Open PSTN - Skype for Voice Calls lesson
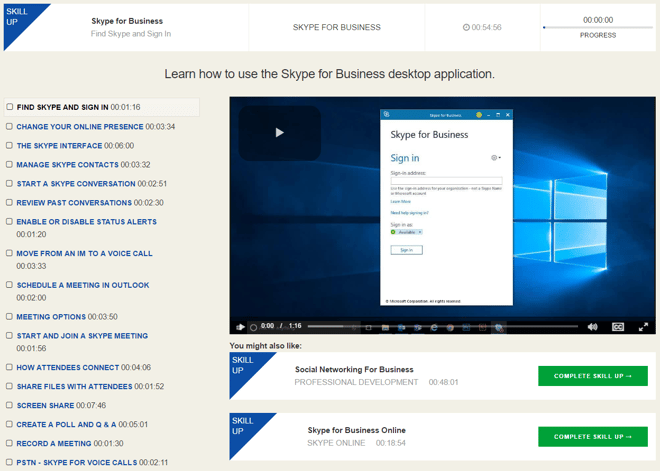The width and height of the screenshot is (660, 471). [x=77, y=462]
